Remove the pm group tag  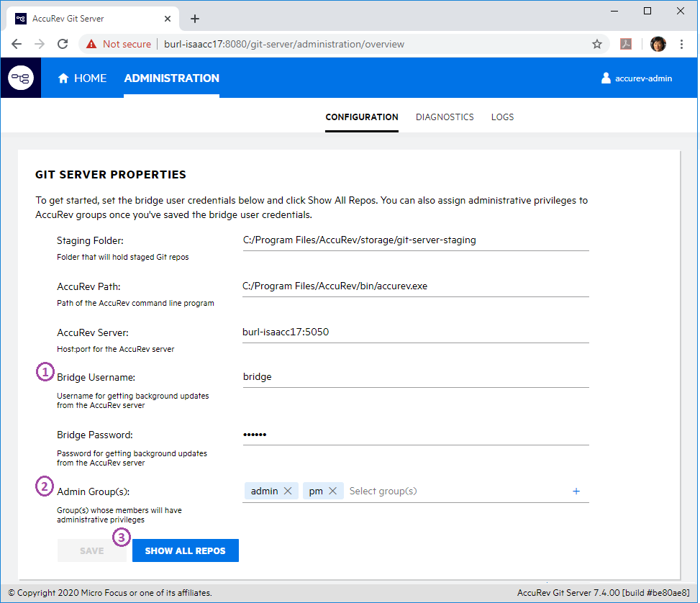[332, 491]
